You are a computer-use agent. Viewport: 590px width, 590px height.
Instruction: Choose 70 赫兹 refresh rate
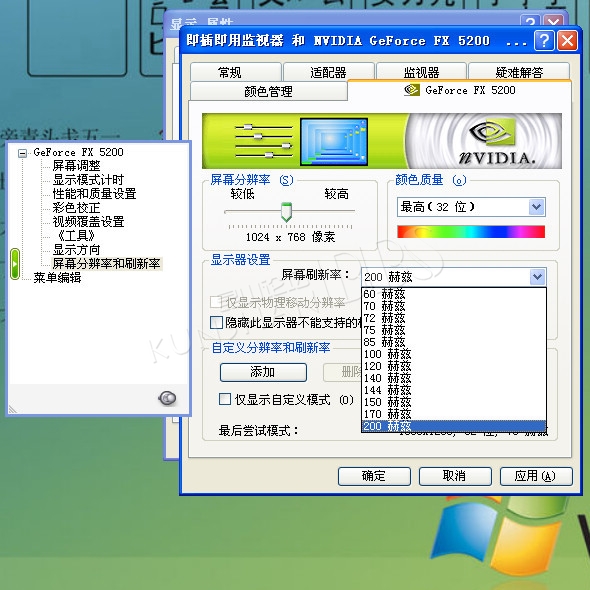pos(453,306)
